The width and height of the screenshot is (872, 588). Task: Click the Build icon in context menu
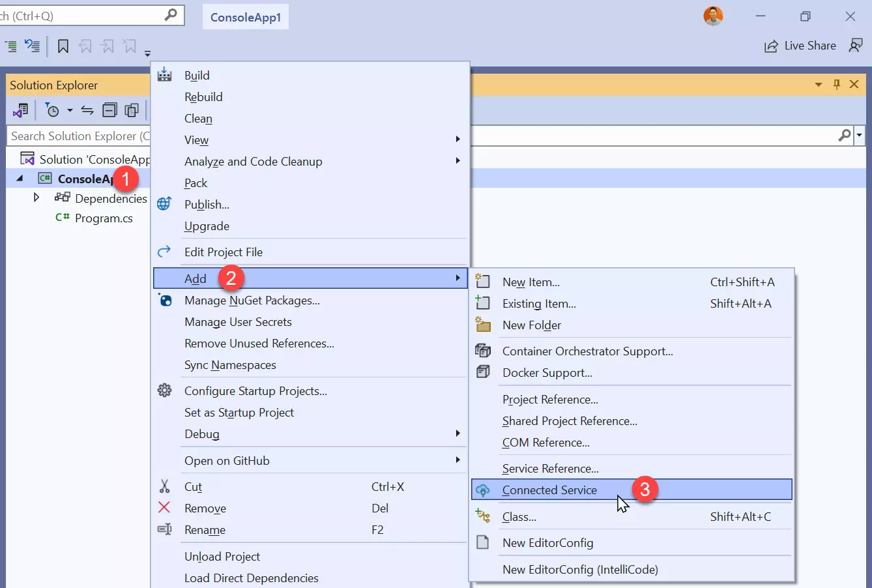[x=165, y=74]
